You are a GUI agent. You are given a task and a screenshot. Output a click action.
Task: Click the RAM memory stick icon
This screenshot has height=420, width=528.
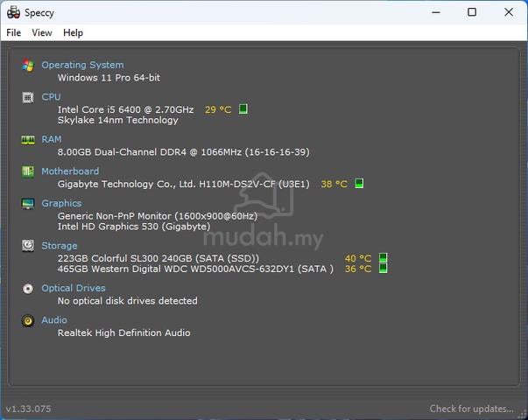(x=28, y=140)
